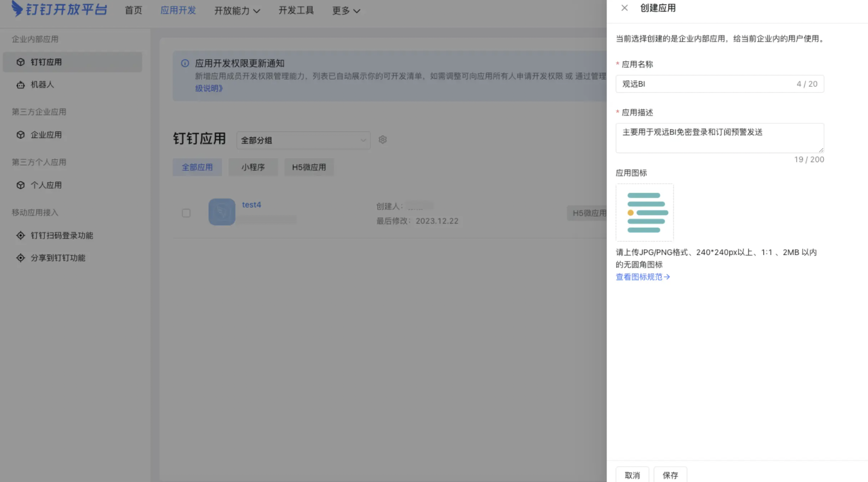Click the 钉钉扫码登录功能 target icon
The height and width of the screenshot is (482, 868).
pos(20,235)
